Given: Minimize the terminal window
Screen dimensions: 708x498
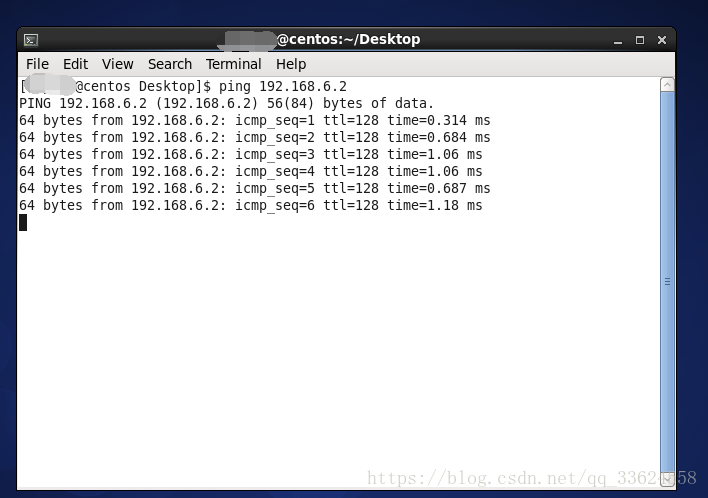Looking at the screenshot, I should point(618,40).
